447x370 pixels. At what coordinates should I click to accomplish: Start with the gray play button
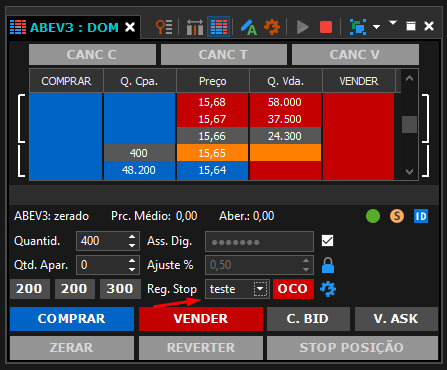[302, 27]
